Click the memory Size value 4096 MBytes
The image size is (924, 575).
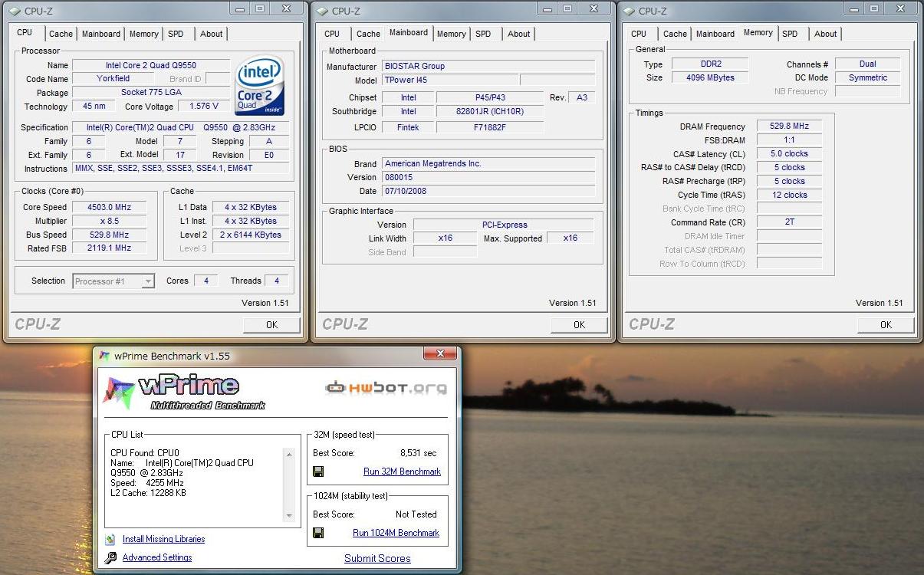coord(710,78)
